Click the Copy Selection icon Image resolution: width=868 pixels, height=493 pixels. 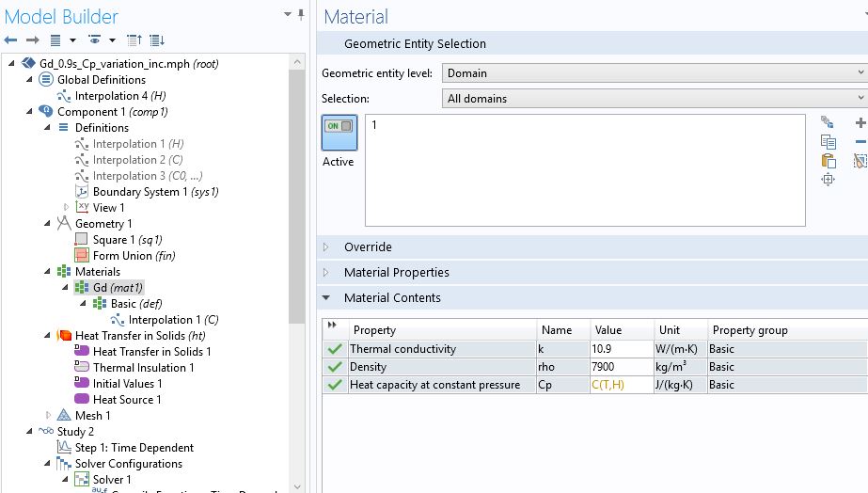click(x=828, y=141)
